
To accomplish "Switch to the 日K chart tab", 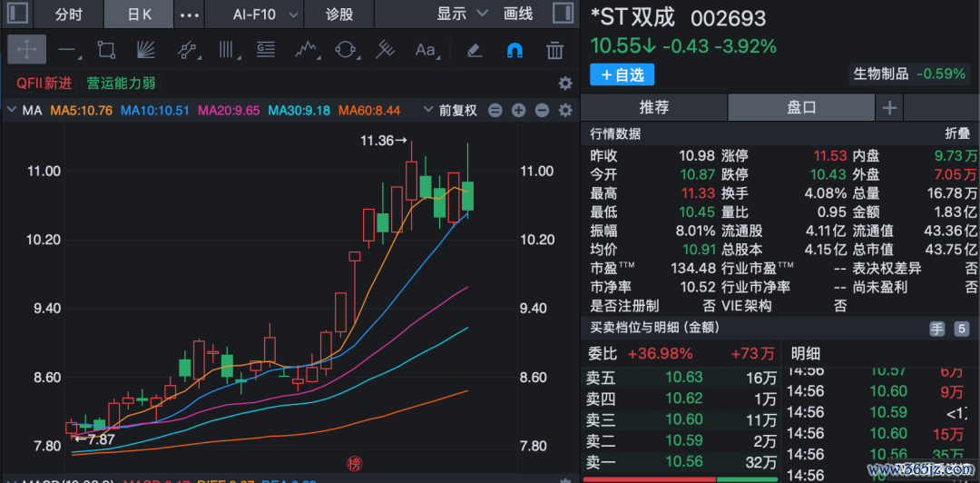I will (139, 15).
